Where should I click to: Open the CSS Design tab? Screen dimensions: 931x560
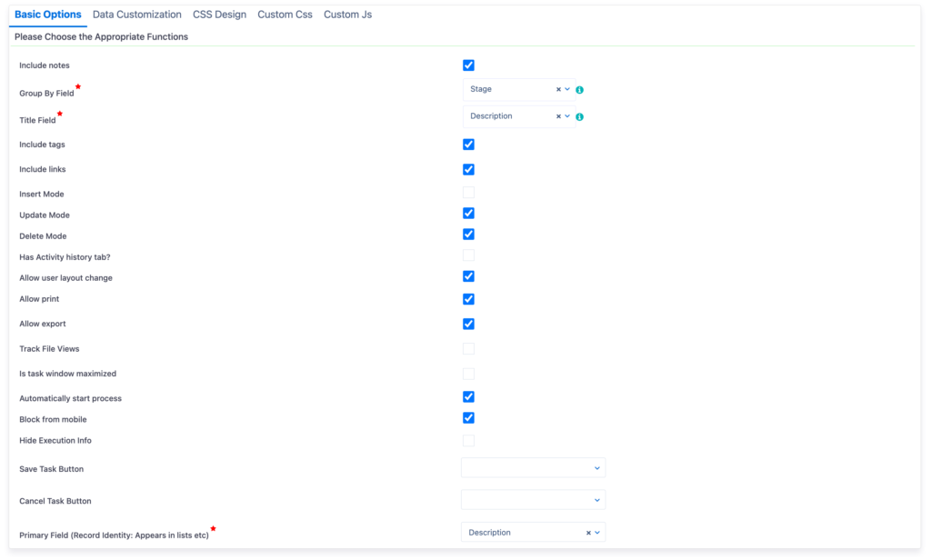219,14
